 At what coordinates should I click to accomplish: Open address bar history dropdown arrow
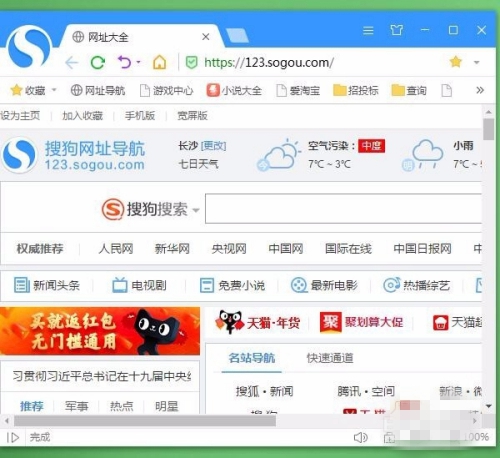(477, 62)
